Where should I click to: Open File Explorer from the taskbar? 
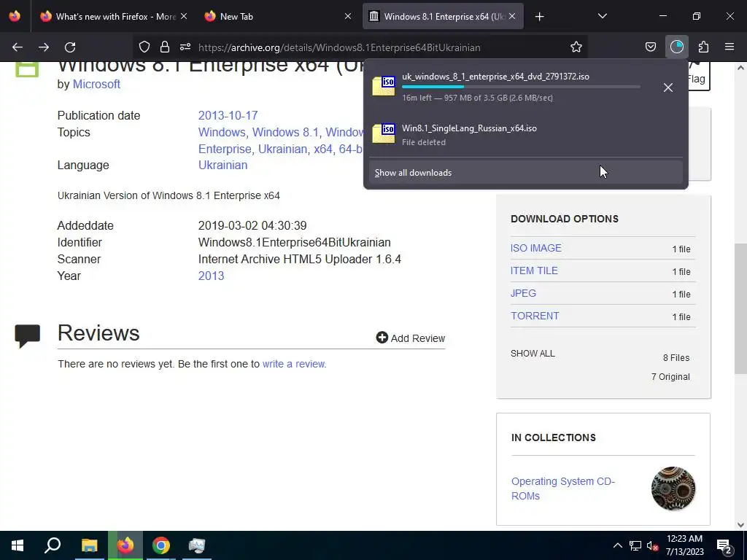click(x=90, y=545)
